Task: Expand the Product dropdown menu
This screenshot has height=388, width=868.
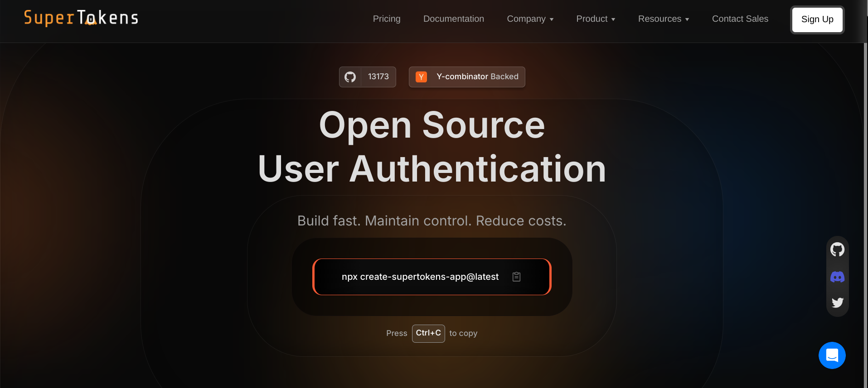Action: pyautogui.click(x=596, y=19)
